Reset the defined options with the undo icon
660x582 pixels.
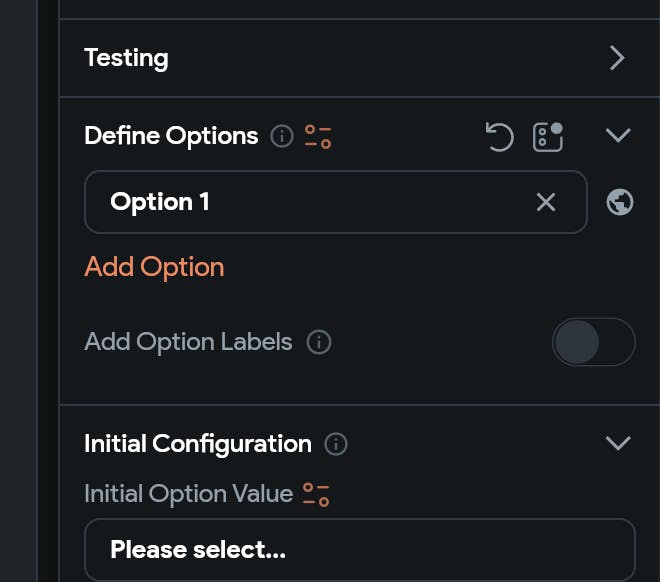tap(499, 136)
